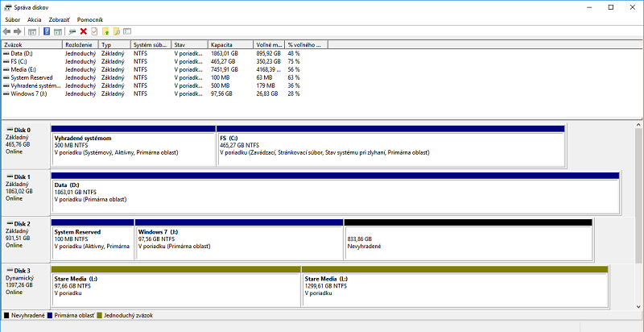Click the 63 MB free space value
Image resolution: width=644 pixels, height=332 pixels.
(265, 77)
